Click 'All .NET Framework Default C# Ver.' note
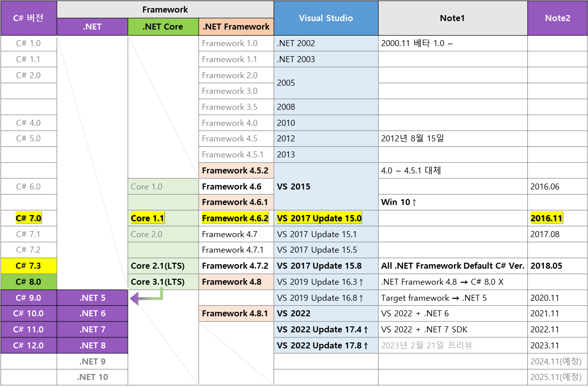Image resolution: width=588 pixels, height=387 pixels. (453, 266)
